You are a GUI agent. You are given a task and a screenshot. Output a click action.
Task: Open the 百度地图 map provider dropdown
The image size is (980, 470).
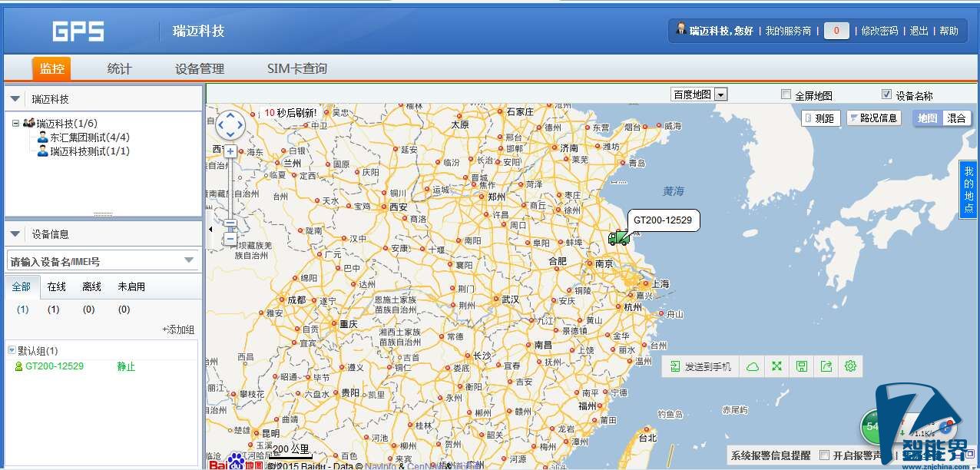click(x=699, y=94)
